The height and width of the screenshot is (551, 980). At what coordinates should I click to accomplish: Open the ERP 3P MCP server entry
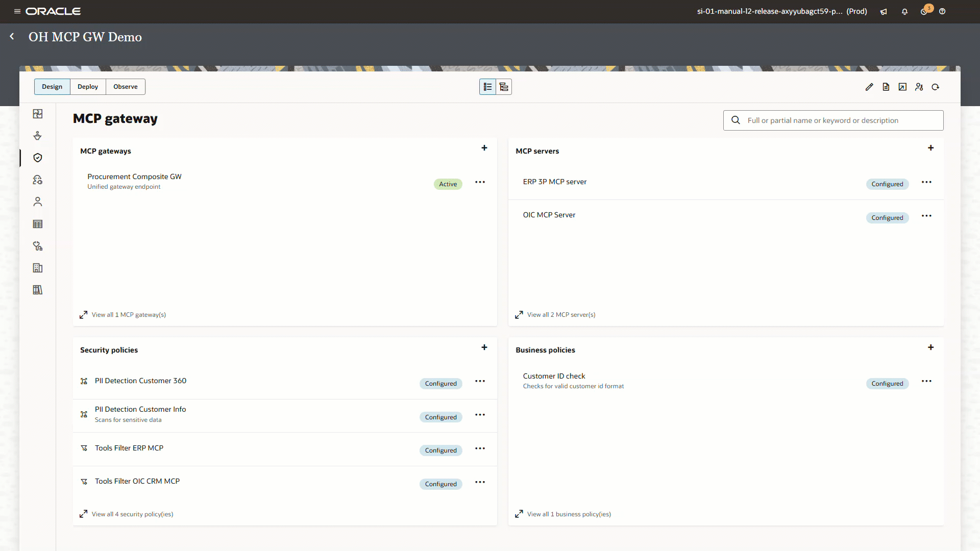coord(555,182)
